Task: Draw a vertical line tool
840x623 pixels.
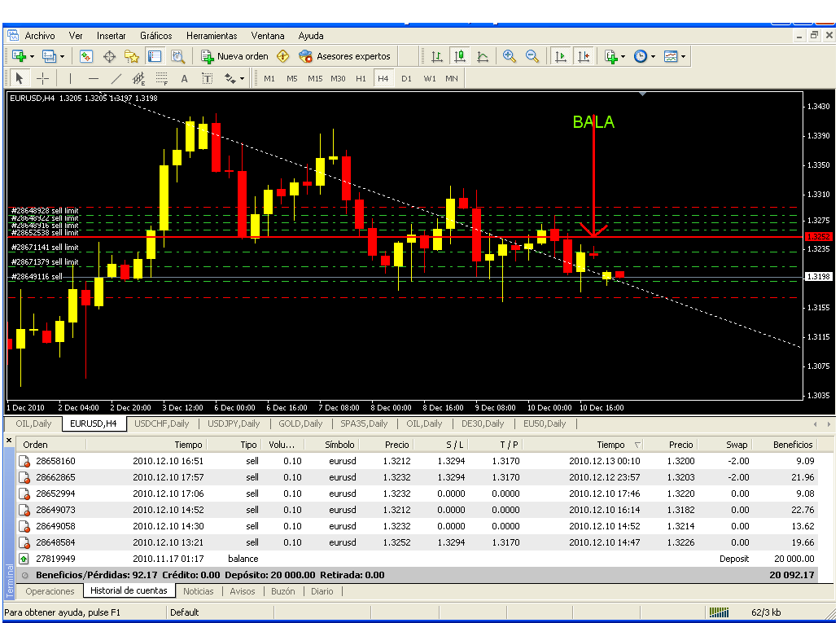Action: click(x=70, y=79)
